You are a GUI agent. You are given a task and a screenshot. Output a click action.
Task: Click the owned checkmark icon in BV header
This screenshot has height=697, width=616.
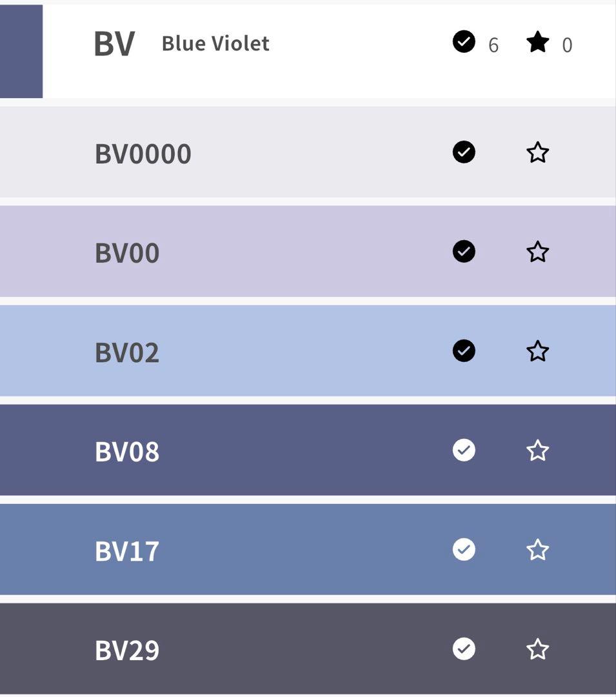pyautogui.click(x=464, y=42)
